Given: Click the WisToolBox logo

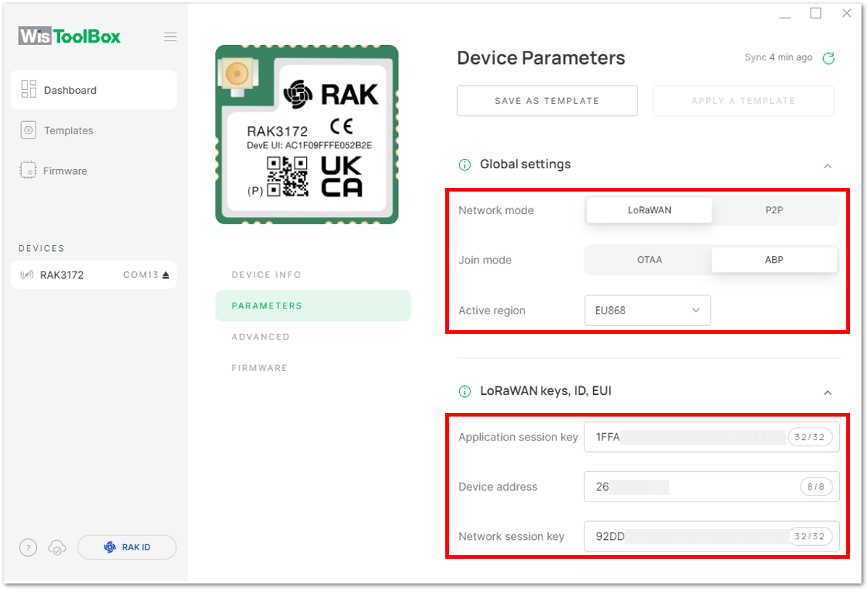Looking at the screenshot, I should tap(69, 36).
